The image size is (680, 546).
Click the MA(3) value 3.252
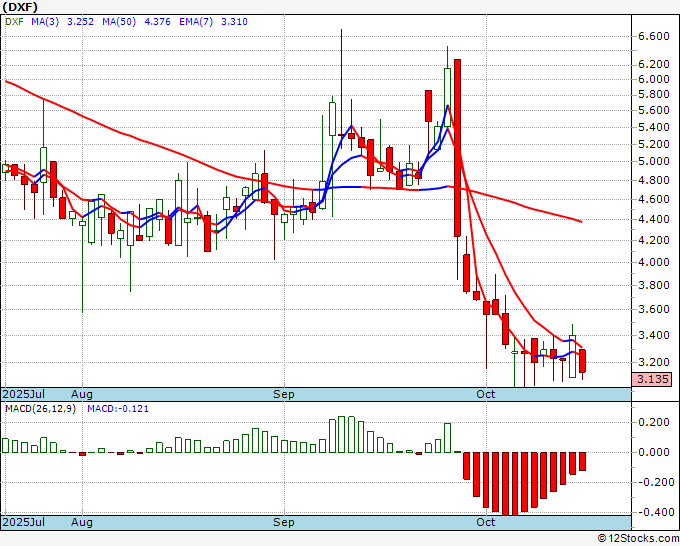pyautogui.click(x=80, y=21)
